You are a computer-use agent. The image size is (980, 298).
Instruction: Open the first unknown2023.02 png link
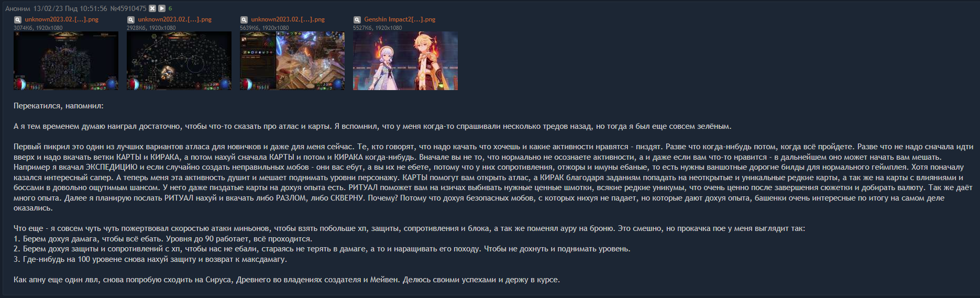coord(62,19)
